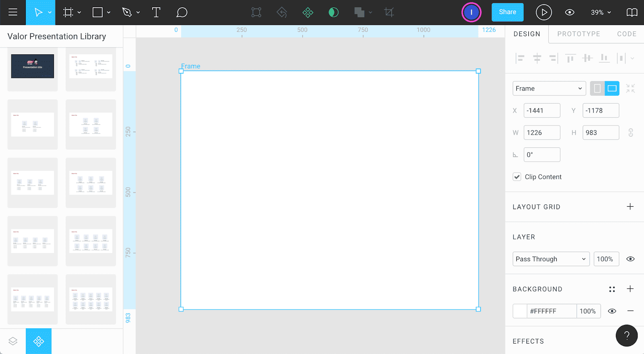The height and width of the screenshot is (354, 644).
Task: Toggle the view settings eye in top bar
Action: tap(570, 12)
